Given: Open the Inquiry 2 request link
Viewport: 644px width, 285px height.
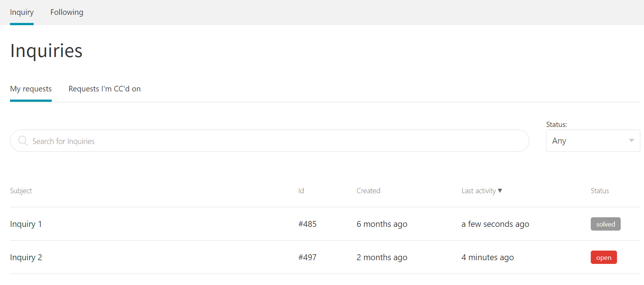Looking at the screenshot, I should 26,257.
